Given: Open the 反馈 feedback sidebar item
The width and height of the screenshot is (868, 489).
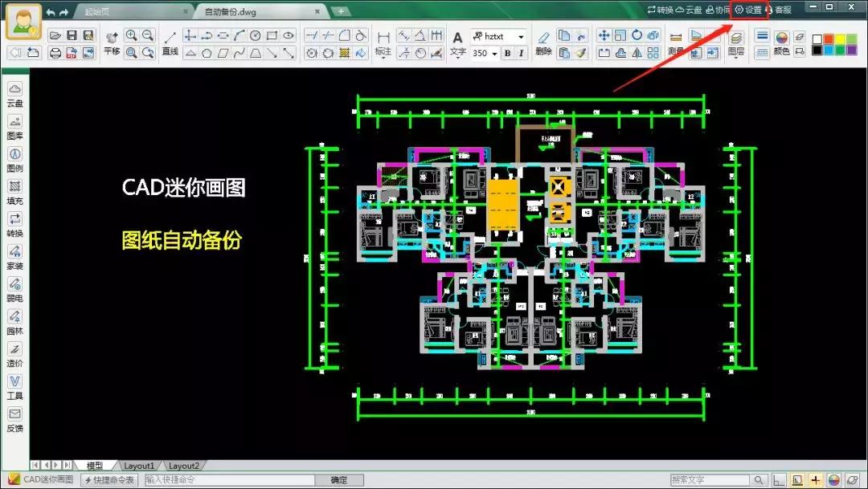Looking at the screenshot, I should coord(15,421).
